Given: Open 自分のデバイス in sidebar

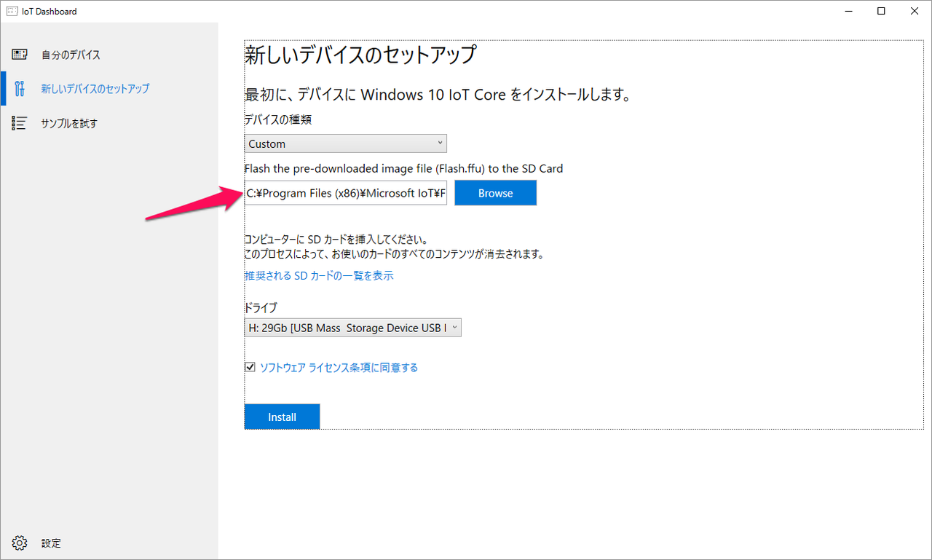Looking at the screenshot, I should click(109, 55).
